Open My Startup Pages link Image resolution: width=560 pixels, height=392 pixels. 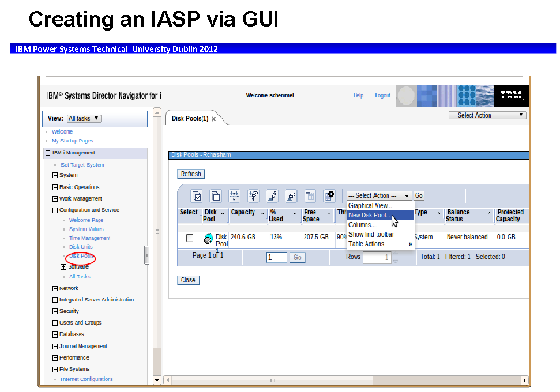[x=73, y=141]
